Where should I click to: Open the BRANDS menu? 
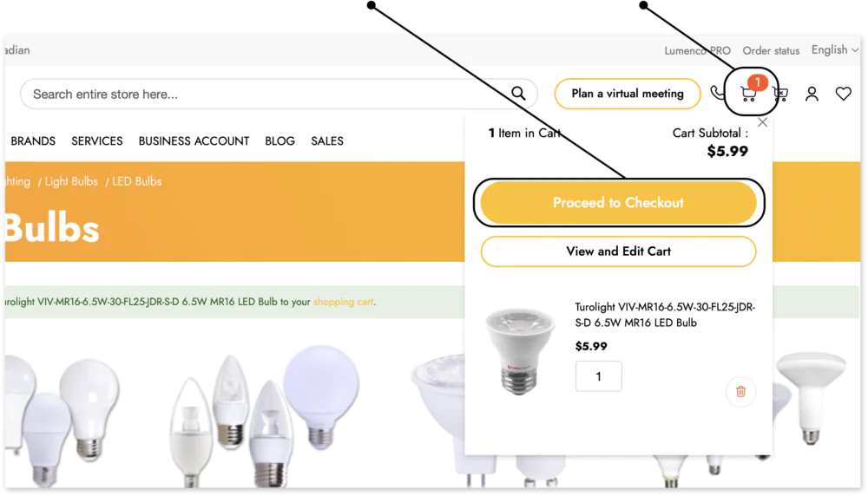[x=33, y=141]
